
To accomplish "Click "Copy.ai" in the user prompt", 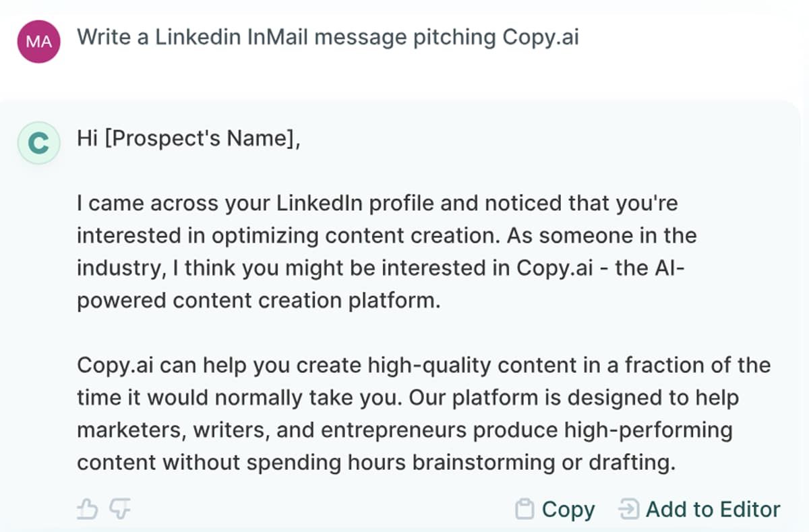I will (541, 36).
